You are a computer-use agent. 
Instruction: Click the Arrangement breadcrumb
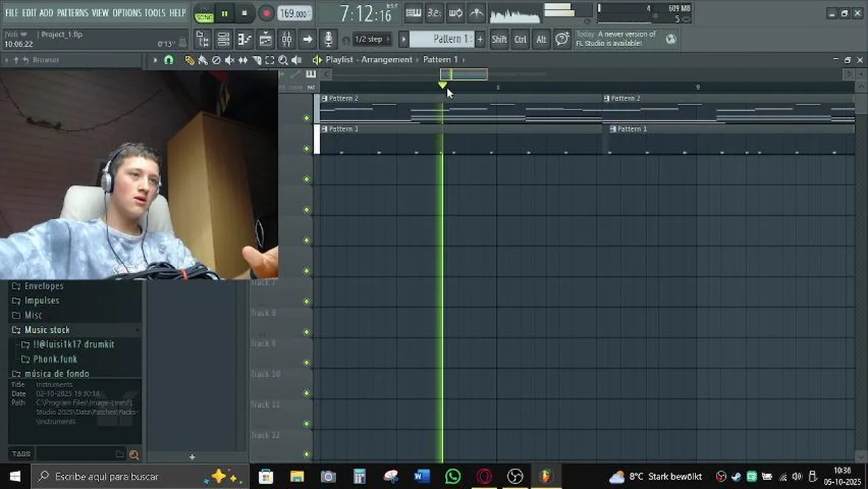point(386,60)
